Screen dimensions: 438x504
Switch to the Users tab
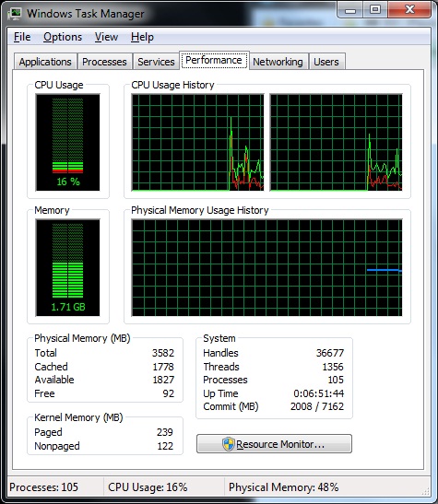[x=326, y=62]
